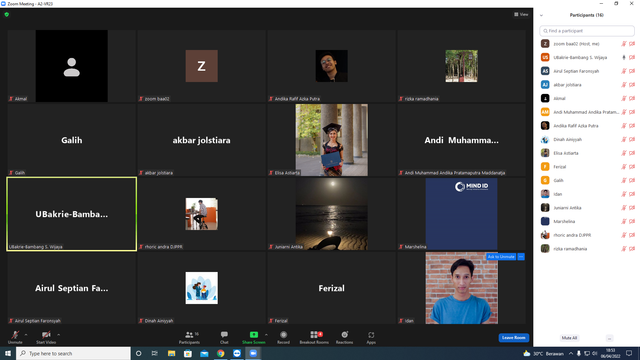
Task: Show hidden system tray icons arrow
Action: pyautogui.click(x=571, y=353)
